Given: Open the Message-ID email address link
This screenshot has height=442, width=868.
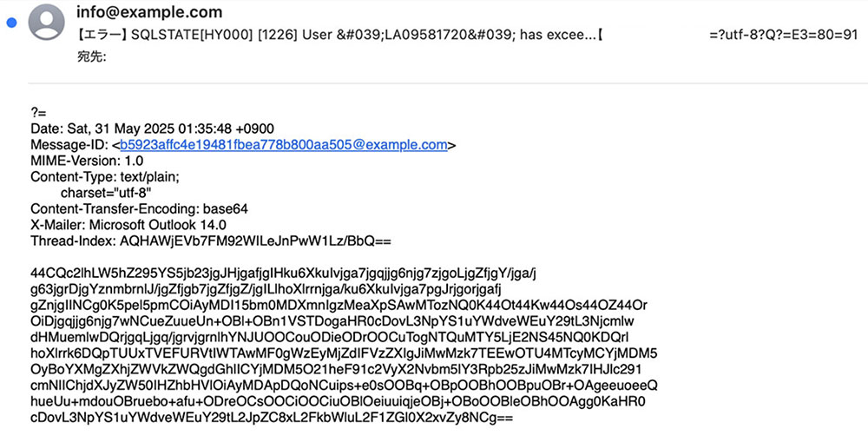Looking at the screenshot, I should click(x=283, y=145).
